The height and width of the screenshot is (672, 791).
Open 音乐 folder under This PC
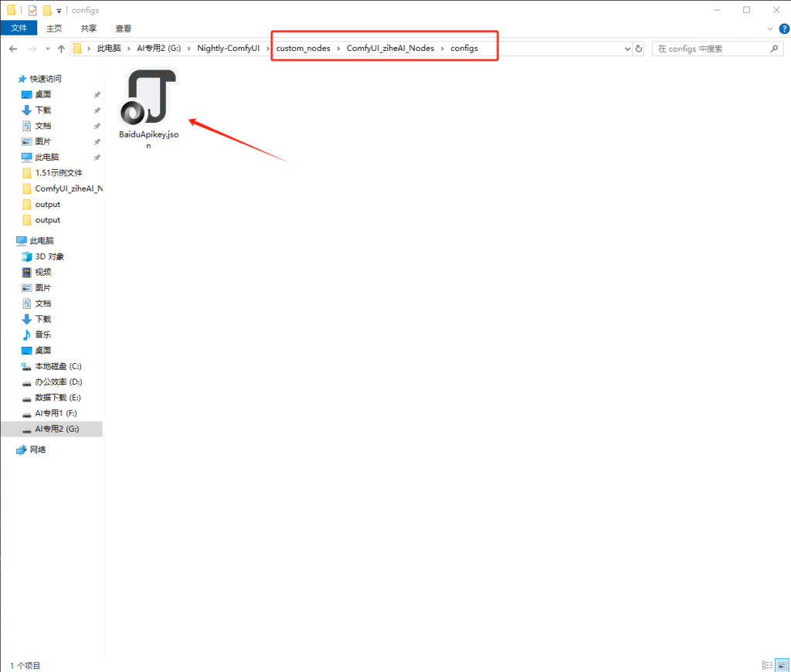coord(43,334)
